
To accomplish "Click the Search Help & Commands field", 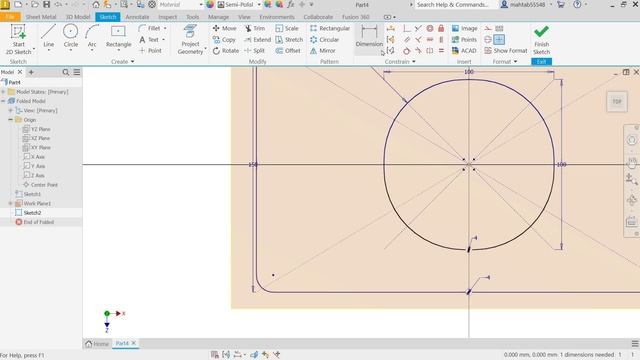I will [x=456, y=4].
